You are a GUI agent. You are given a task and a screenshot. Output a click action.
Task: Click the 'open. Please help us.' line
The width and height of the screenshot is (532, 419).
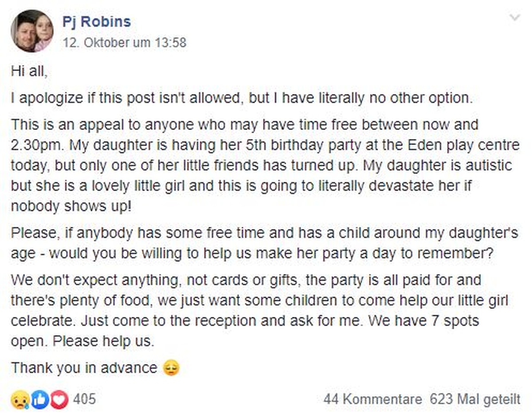[x=83, y=342]
